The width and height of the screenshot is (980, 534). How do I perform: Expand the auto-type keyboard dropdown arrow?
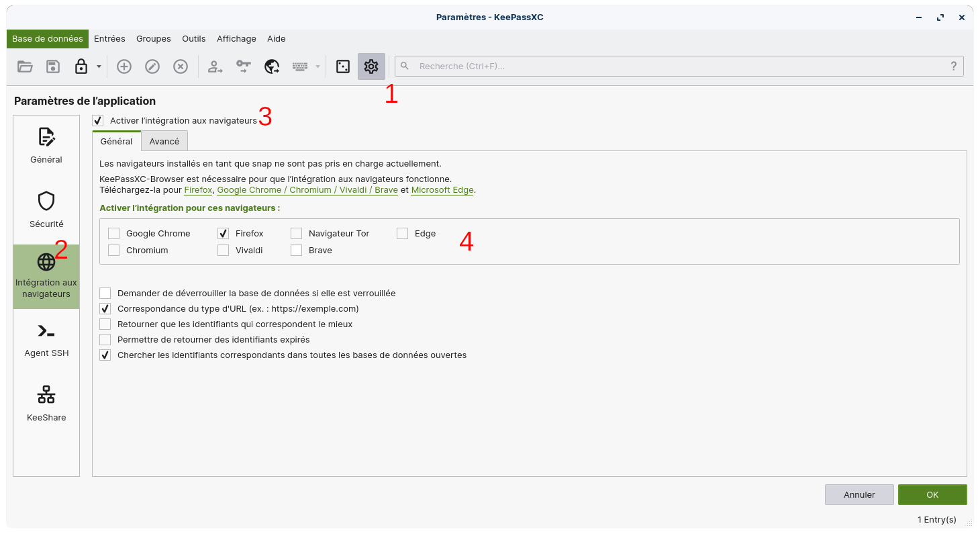(317, 66)
